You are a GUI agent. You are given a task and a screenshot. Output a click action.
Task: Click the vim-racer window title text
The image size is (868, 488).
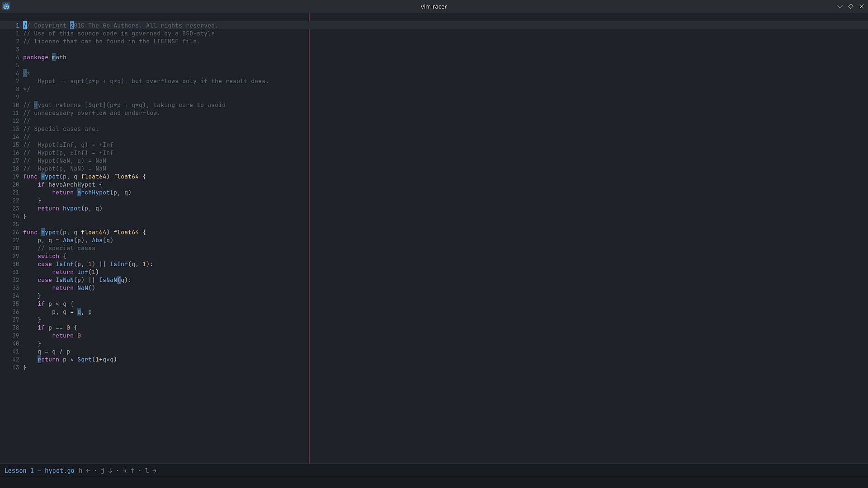point(434,6)
